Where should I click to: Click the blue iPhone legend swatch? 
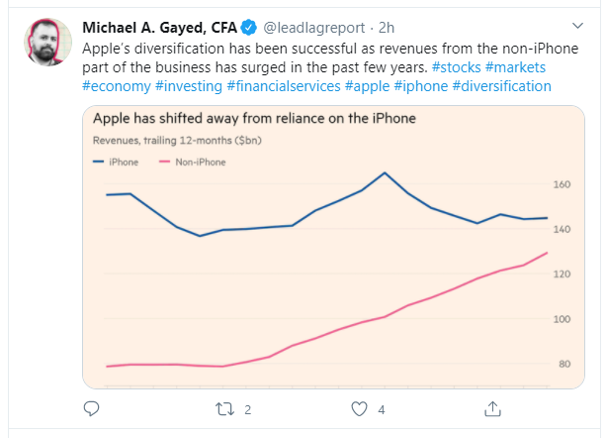98,160
